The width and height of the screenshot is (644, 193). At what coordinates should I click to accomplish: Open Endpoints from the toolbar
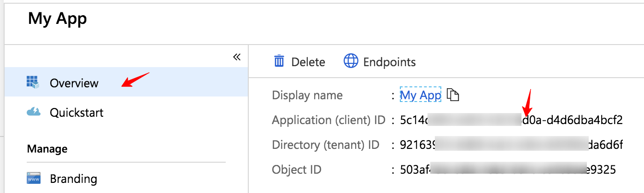point(389,62)
